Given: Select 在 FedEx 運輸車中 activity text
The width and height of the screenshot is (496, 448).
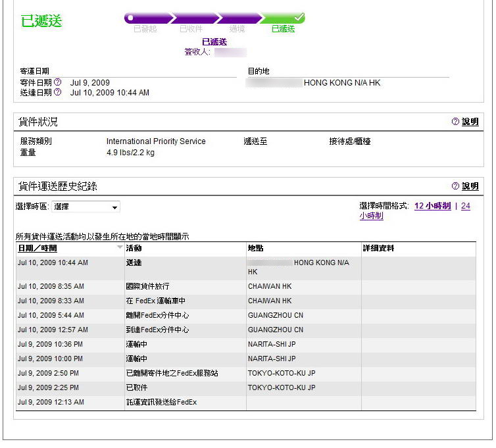Looking at the screenshot, I should tap(155, 301).
